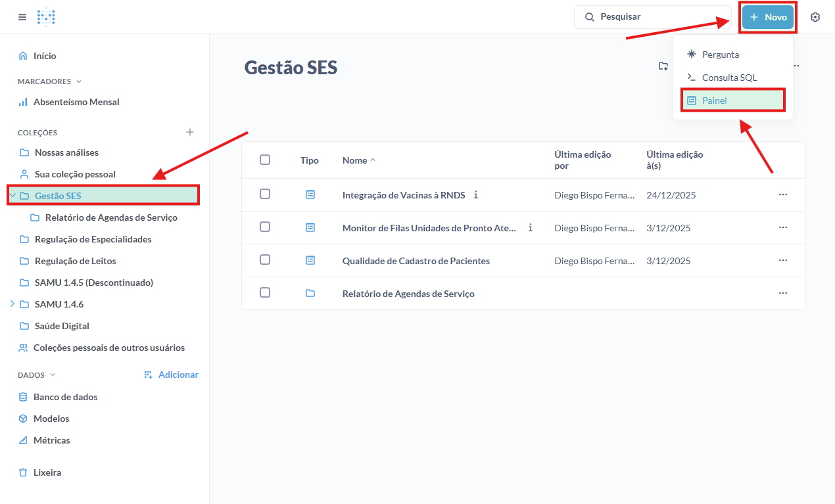
Task: Select Consulta SQL in dropdown menu
Action: pos(729,78)
